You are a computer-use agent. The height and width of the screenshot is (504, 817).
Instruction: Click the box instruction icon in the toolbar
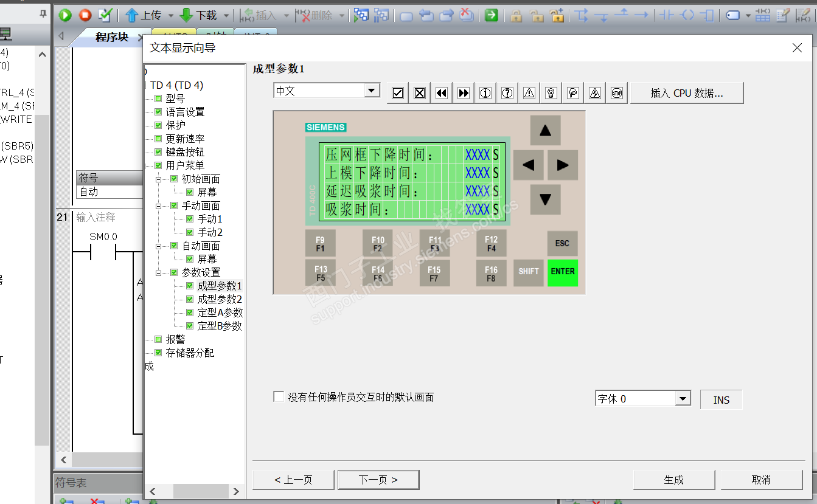[x=707, y=15]
